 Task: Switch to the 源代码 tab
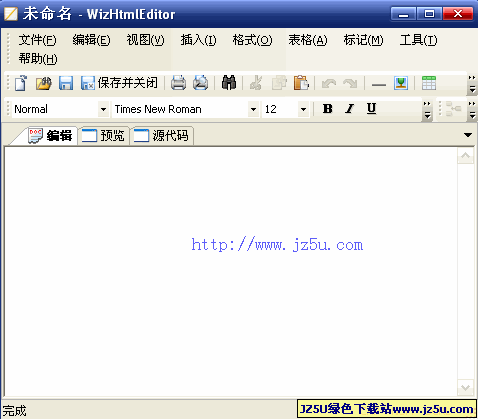[162, 136]
